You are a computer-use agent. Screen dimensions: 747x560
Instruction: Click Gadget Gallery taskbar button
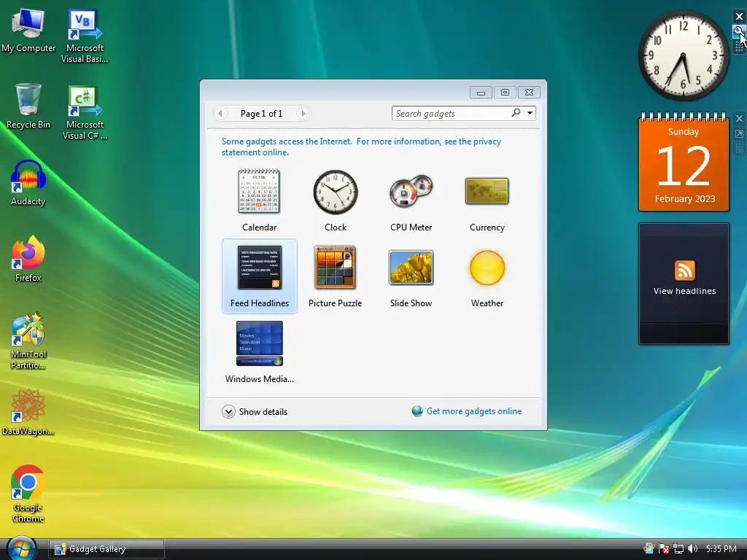point(107,549)
